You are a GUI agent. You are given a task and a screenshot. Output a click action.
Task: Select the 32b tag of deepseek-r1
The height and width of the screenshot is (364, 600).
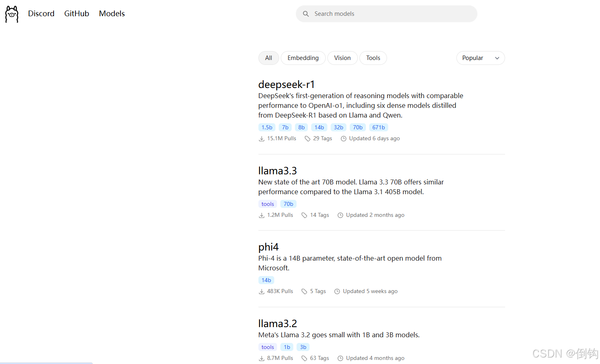tap(338, 127)
